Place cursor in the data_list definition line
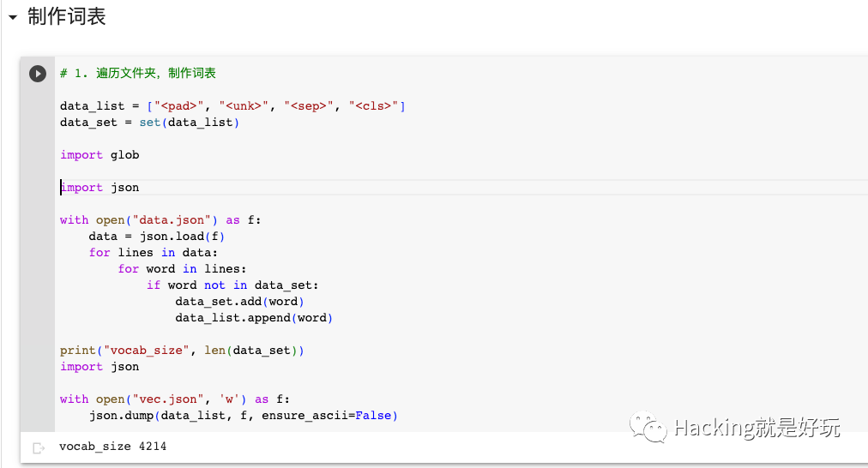Image resolution: width=868 pixels, height=468 pixels. point(232,105)
